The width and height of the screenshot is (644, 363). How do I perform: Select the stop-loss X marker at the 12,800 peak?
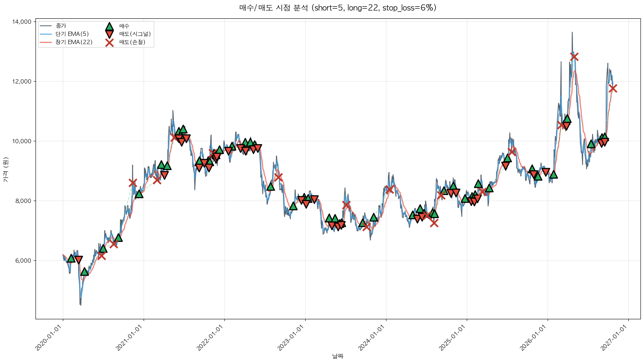574,57
